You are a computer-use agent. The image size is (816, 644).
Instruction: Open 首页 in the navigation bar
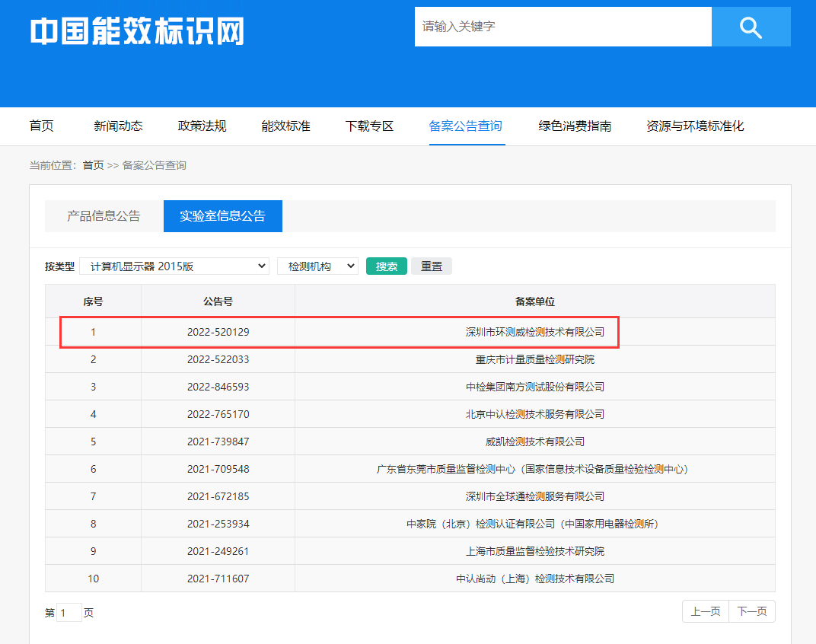click(x=42, y=126)
